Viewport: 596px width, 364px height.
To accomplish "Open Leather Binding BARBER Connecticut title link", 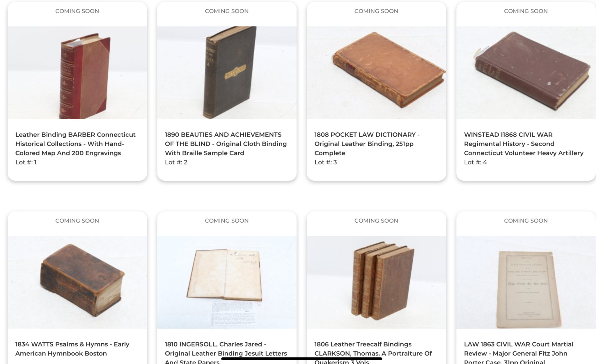I will 75,144.
